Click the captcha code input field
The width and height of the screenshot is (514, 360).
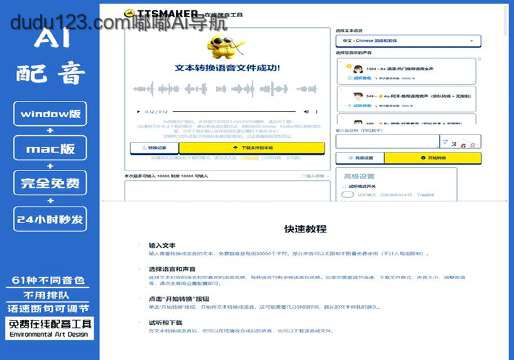[x=387, y=142]
